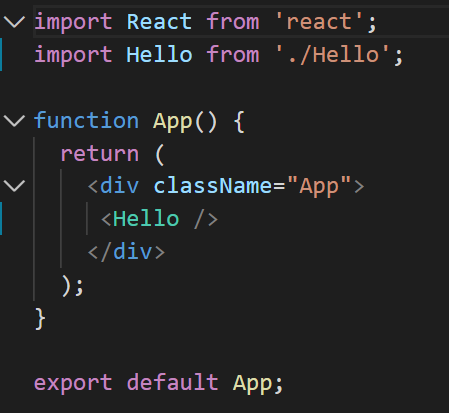Click 'from' keyword in the Hello import
This screenshot has height=413, width=449.
coord(233,54)
